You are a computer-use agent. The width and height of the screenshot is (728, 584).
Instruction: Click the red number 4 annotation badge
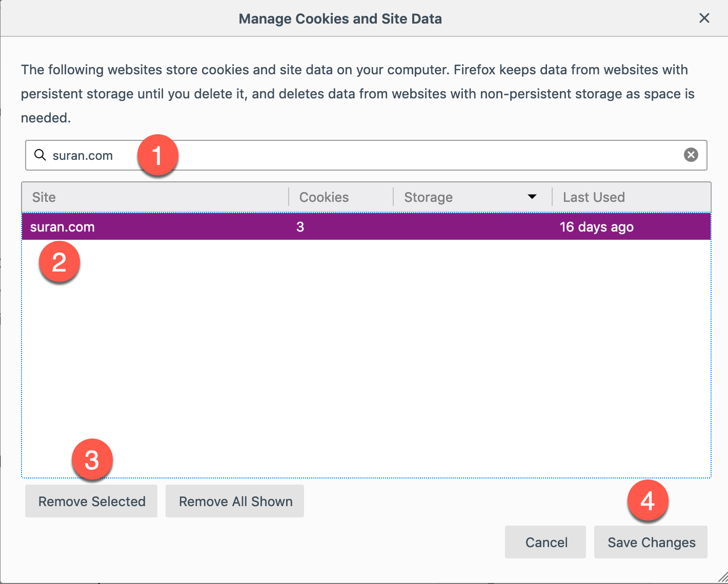click(648, 500)
